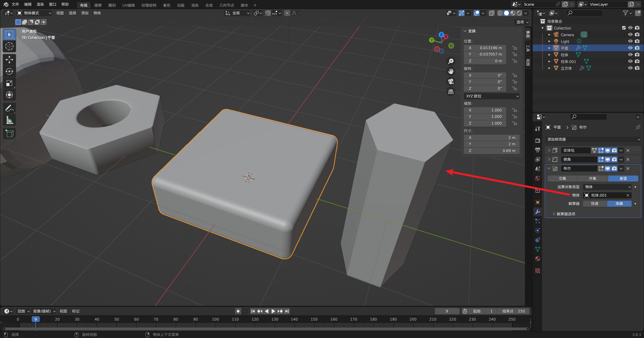The width and height of the screenshot is (644, 338).
Task: Select the Transform tool
Action: coord(9,95)
